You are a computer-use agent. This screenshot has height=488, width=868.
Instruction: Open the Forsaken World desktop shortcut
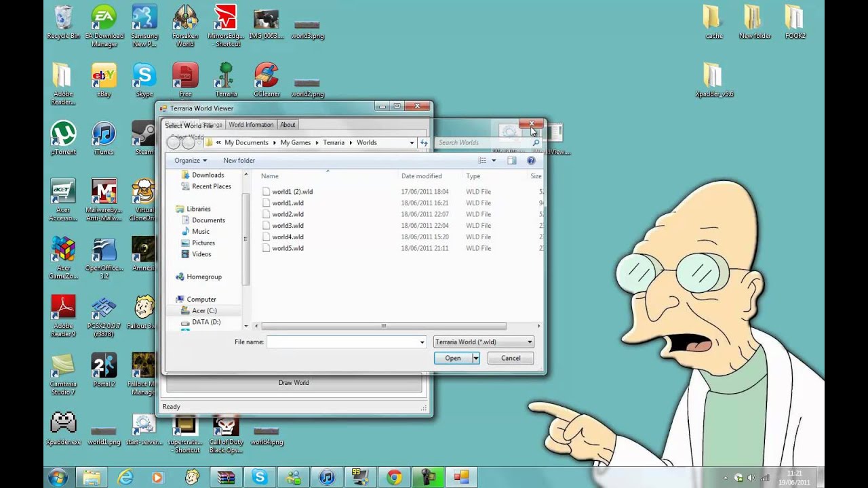pyautogui.click(x=185, y=26)
